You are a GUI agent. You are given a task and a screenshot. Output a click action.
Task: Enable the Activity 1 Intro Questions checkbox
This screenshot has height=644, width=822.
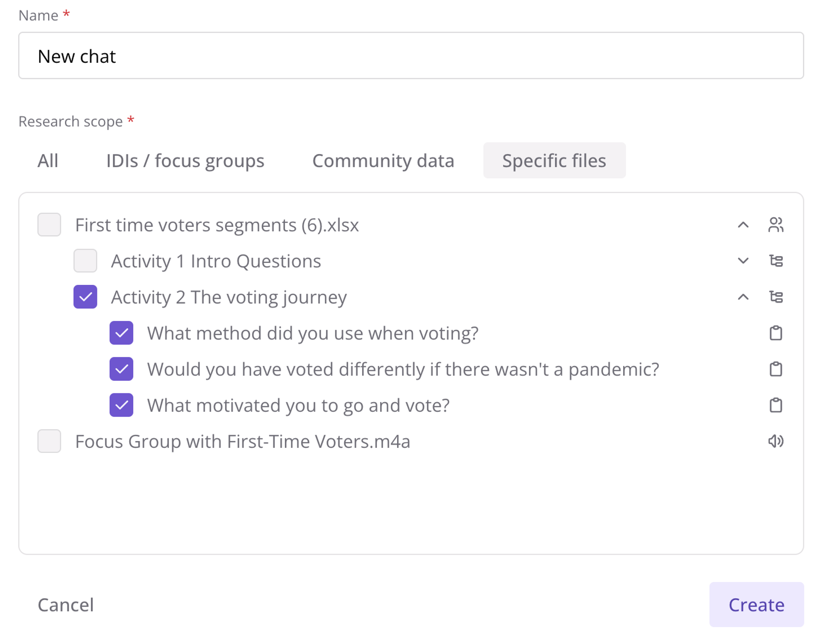[x=85, y=261]
